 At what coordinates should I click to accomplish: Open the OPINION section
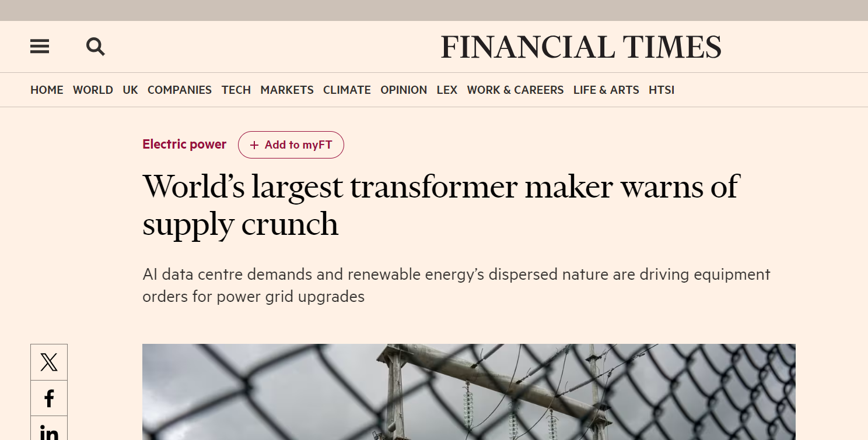point(404,90)
